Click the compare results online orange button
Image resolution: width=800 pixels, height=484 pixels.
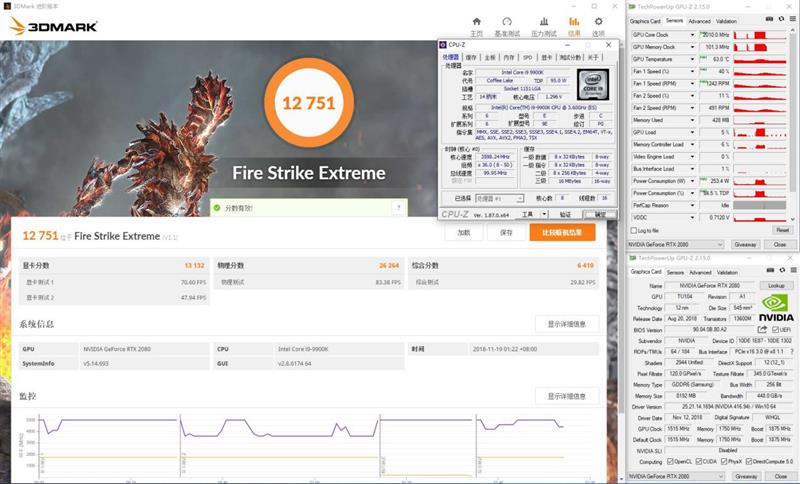click(562, 233)
